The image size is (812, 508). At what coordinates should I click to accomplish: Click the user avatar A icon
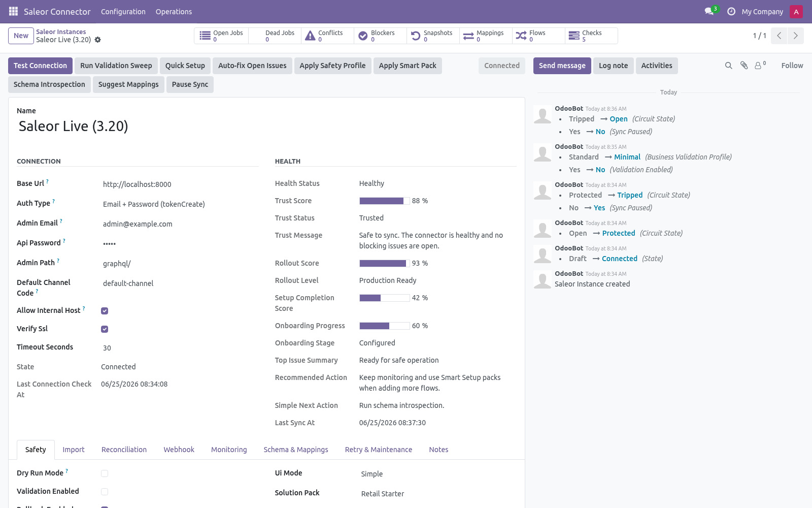coord(796,11)
